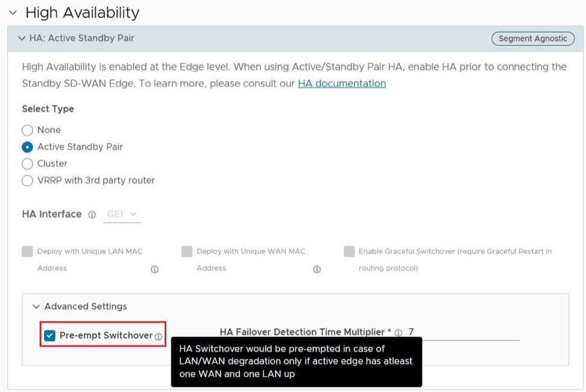Click info icon next to HA Interface
The width and height of the screenshot is (586, 392).
coord(92,215)
